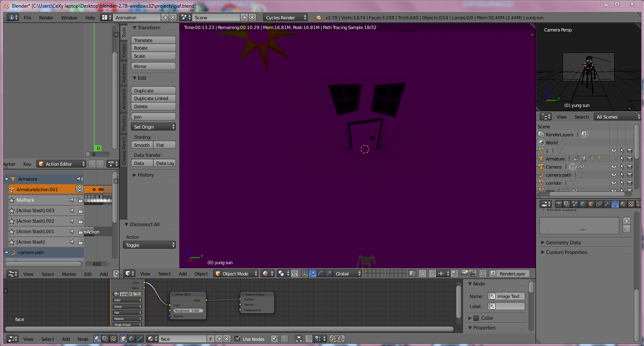Hide the corridor object in the viewport
The image size is (644, 346).
click(614, 183)
